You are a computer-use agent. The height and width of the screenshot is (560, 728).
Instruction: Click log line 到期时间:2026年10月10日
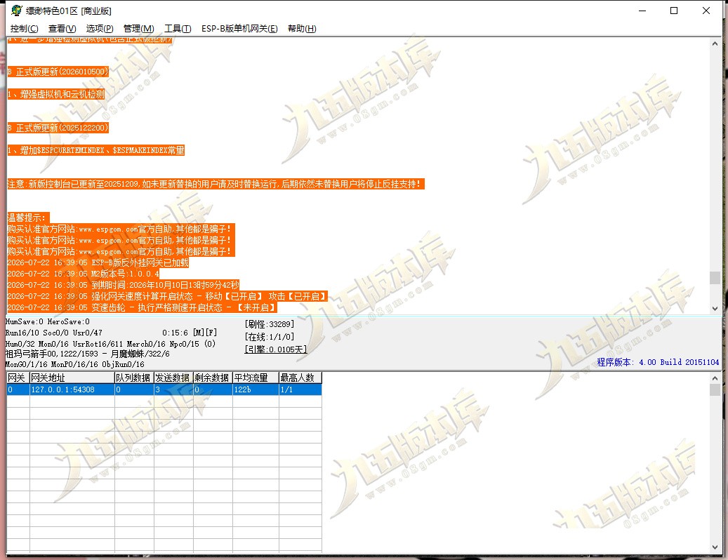click(x=124, y=285)
